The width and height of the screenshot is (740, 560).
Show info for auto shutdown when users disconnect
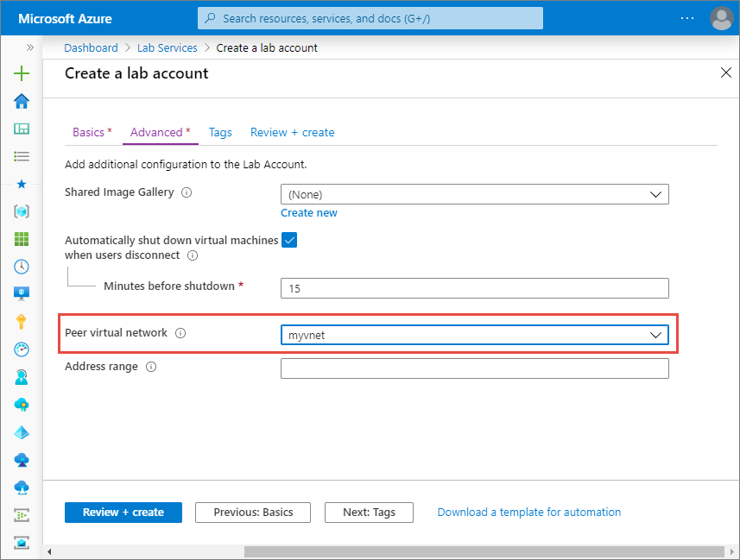(193, 255)
